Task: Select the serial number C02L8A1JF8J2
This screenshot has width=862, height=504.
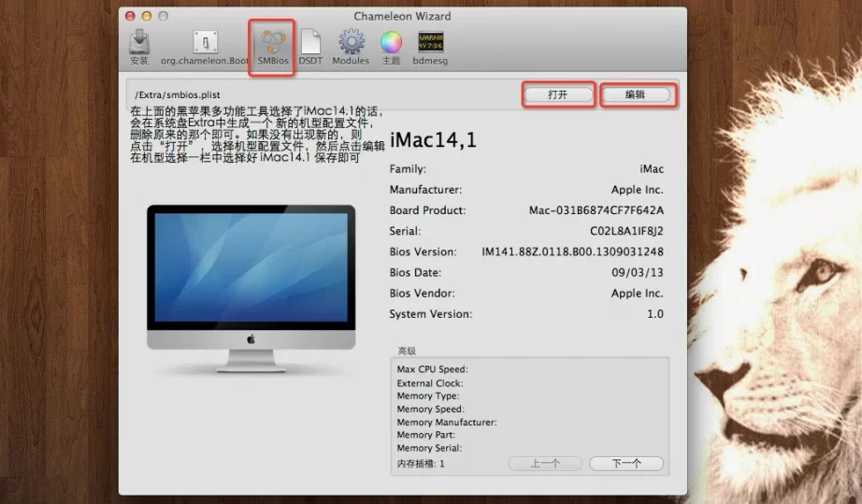Action: coord(626,231)
